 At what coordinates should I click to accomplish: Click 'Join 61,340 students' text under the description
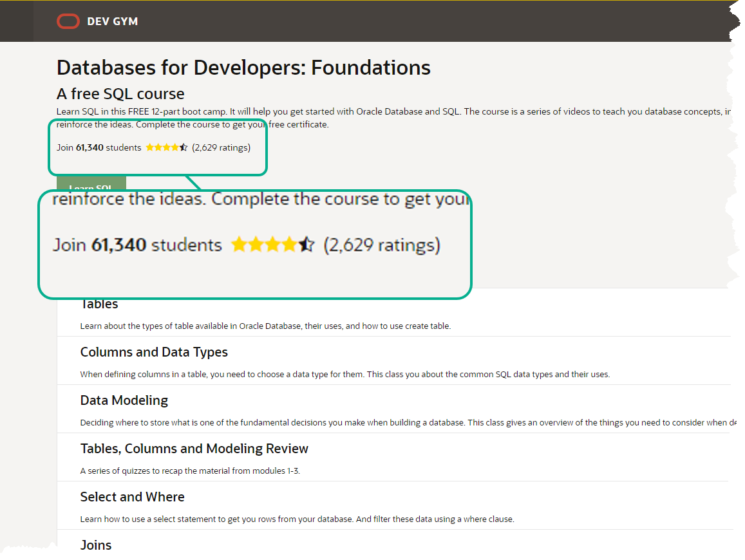[x=99, y=147]
